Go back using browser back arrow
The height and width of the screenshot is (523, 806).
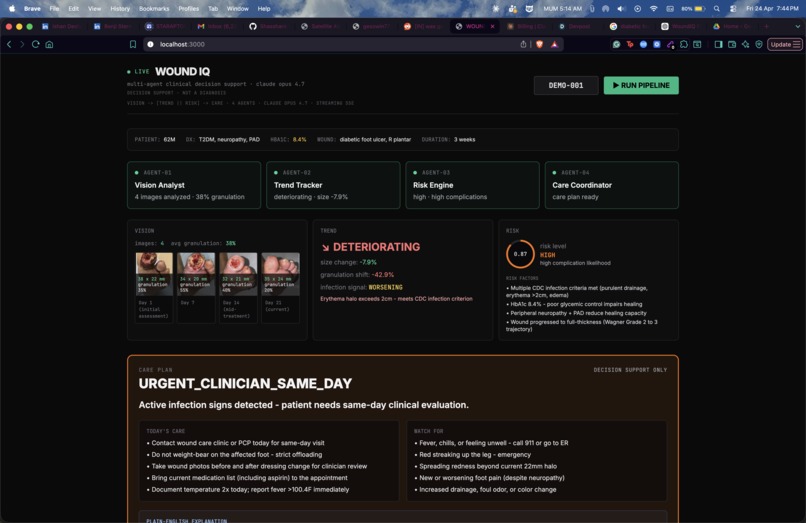pos(9,44)
